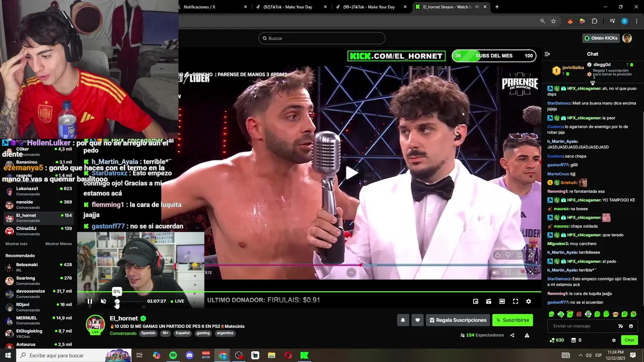Screen dimensions: 644x362
Task: Pause the Kick live stream
Action: coord(90,301)
